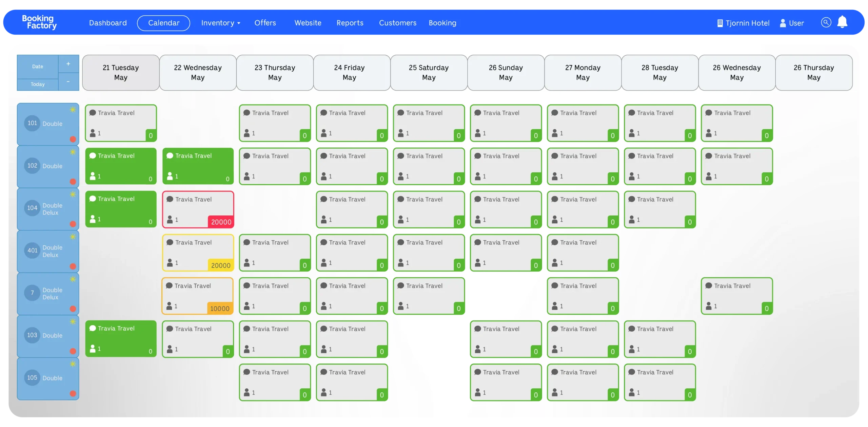This screenshot has width=868, height=427.
Task: Click orange 10000 price badge
Action: click(x=220, y=308)
